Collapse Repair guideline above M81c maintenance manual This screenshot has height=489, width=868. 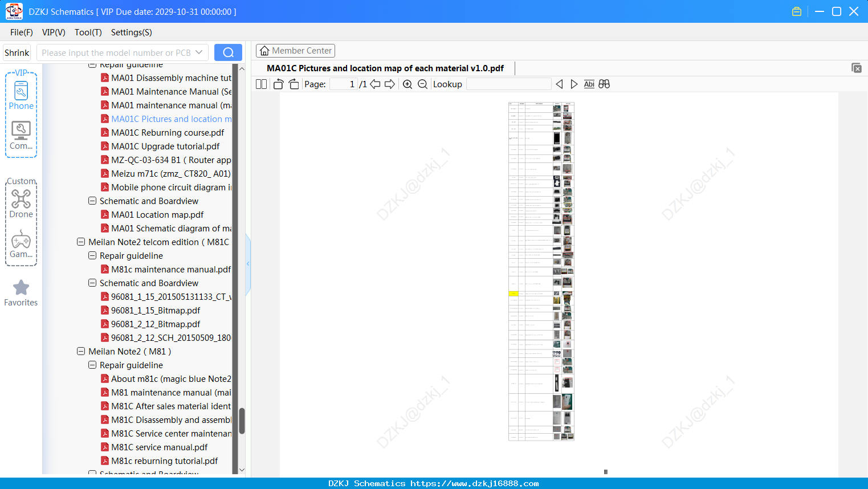pyautogui.click(x=92, y=256)
